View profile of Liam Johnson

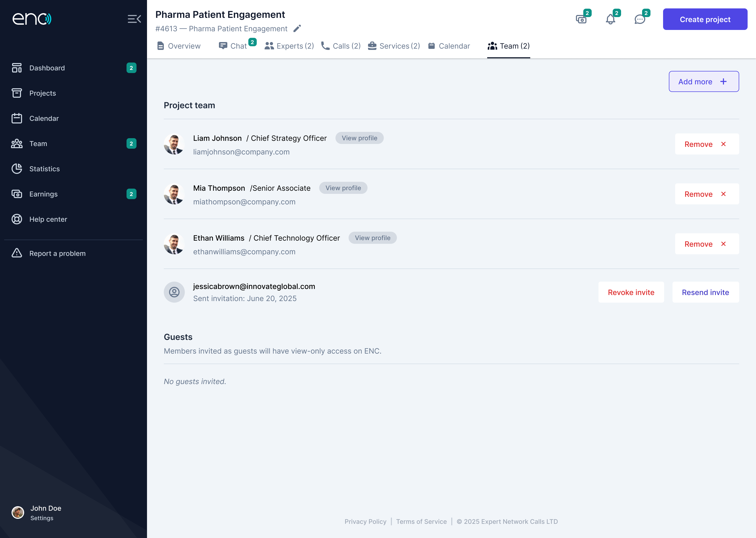(x=359, y=138)
